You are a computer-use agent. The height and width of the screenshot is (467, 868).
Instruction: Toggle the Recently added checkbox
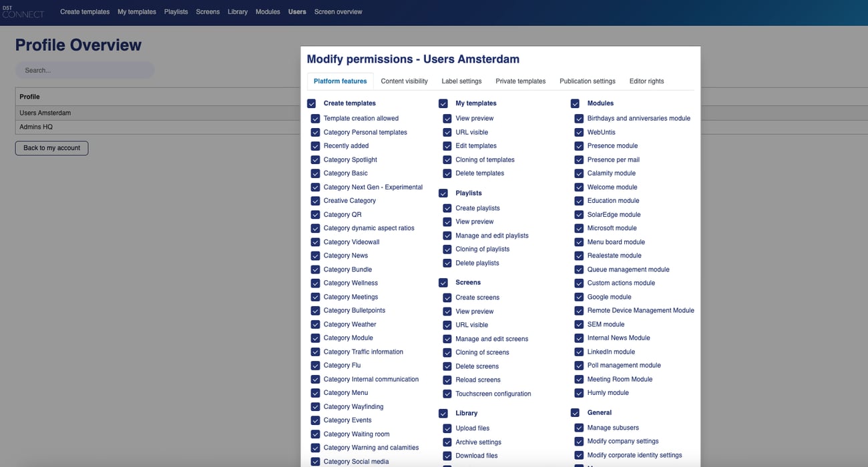pos(315,145)
